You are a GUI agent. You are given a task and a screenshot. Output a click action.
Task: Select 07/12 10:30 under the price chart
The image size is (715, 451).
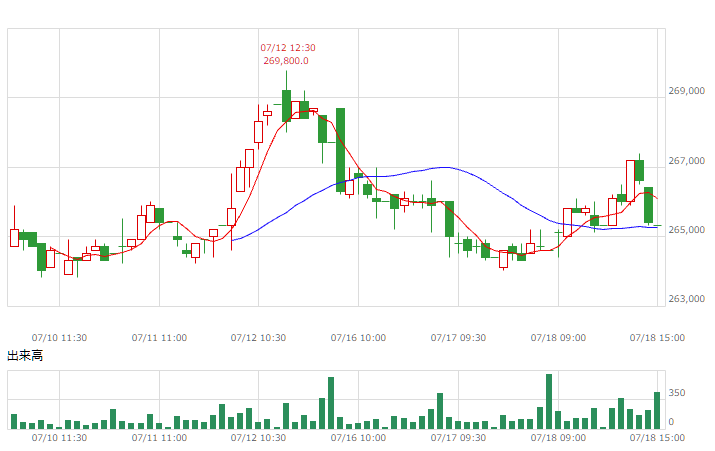coord(258,338)
